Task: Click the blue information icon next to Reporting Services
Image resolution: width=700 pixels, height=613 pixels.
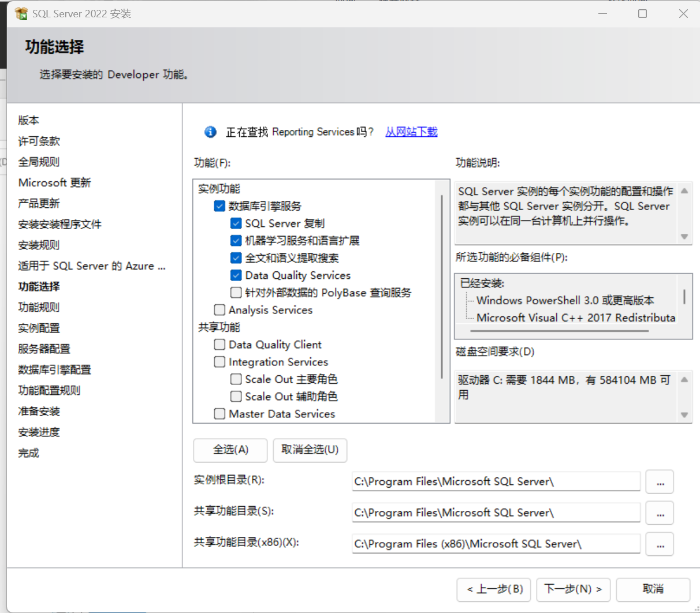Action: [x=210, y=132]
